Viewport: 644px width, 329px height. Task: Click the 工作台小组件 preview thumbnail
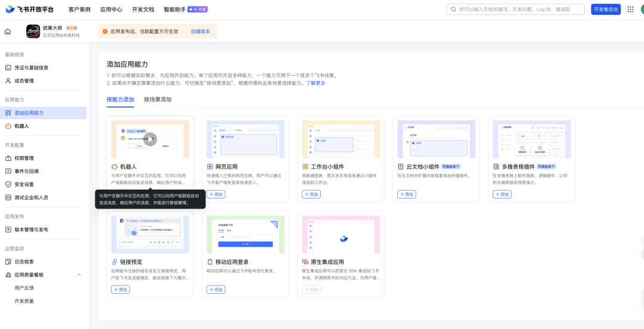(341, 139)
